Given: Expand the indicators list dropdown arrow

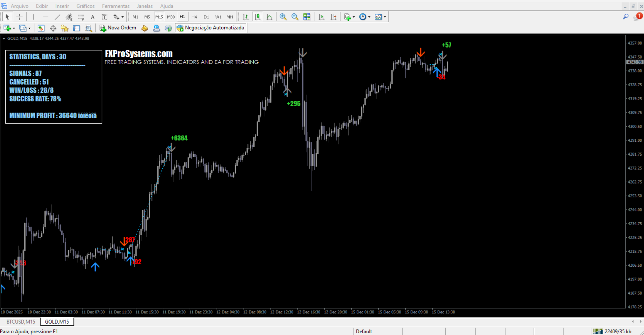Looking at the screenshot, I should (x=354, y=17).
